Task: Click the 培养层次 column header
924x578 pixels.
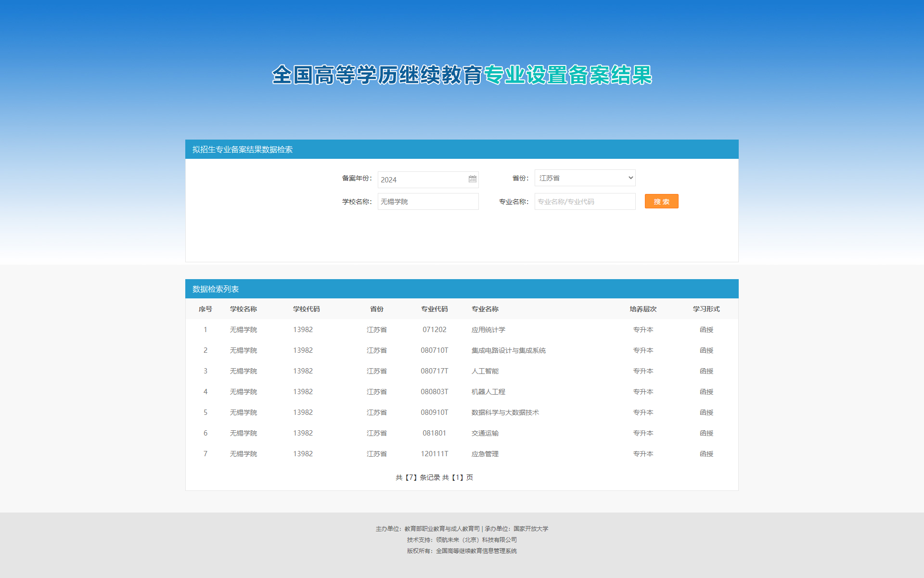Action: pos(643,309)
